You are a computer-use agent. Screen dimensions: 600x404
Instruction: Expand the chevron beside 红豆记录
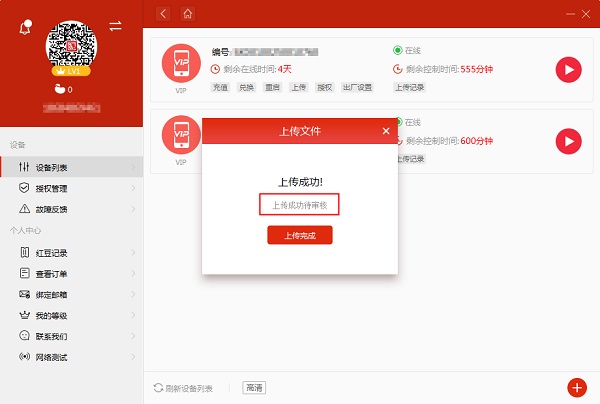pyautogui.click(x=133, y=252)
